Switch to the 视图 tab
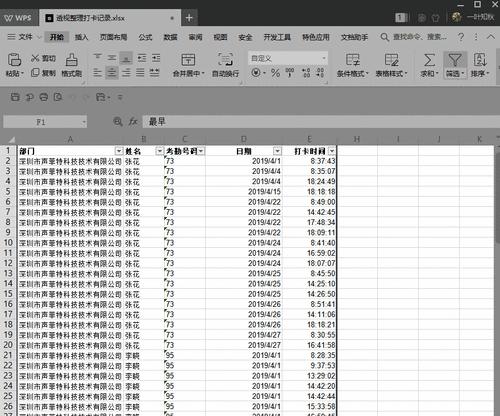Viewport: 500px width, 416px height. 220,37
